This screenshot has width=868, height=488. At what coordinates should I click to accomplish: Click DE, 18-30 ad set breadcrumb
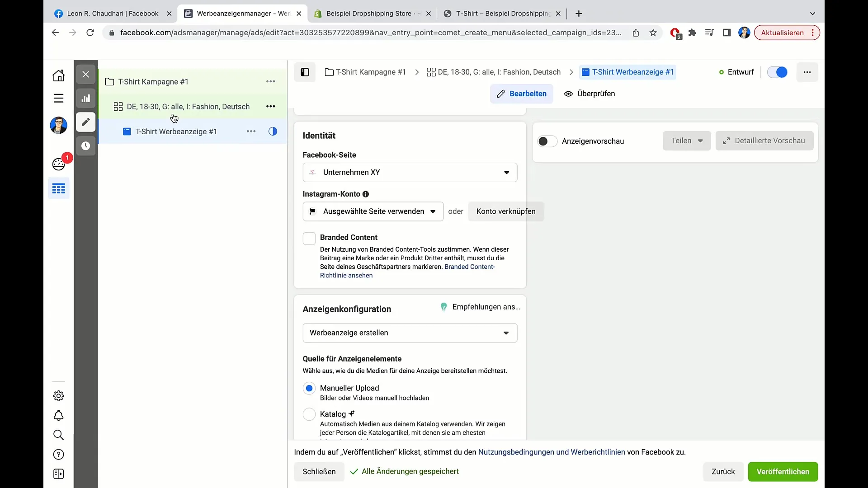point(494,72)
